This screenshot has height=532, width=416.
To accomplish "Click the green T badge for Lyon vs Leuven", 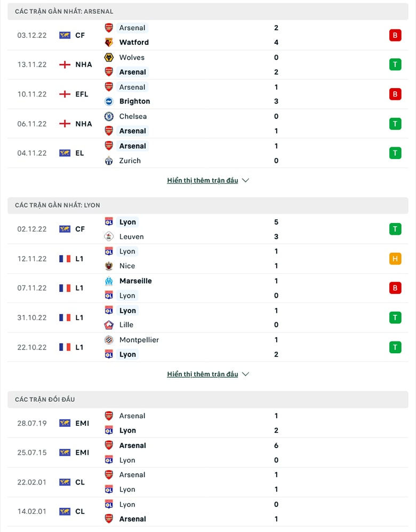I will 395,229.
